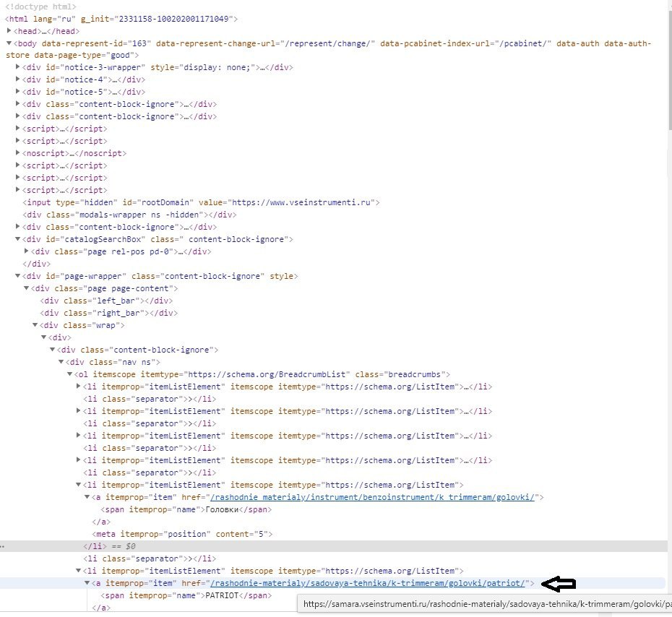Open the ellipsis actions on selected row
The width and height of the screenshot is (672, 617).
[x=3, y=546]
